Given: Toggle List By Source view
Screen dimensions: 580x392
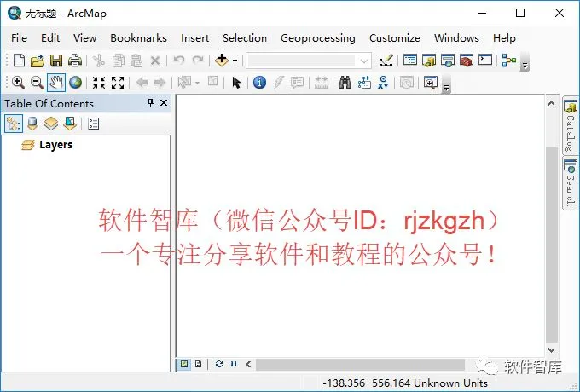Looking at the screenshot, I should coord(32,124).
